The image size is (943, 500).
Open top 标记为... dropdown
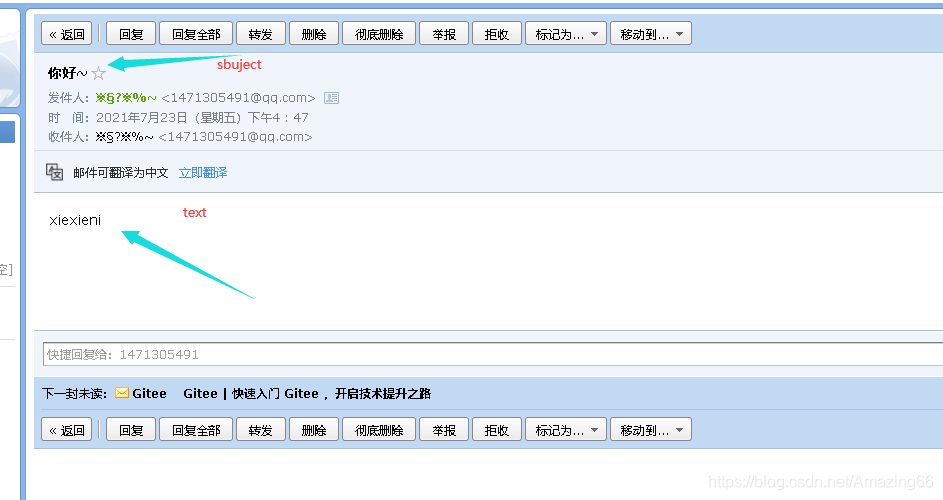tap(566, 34)
